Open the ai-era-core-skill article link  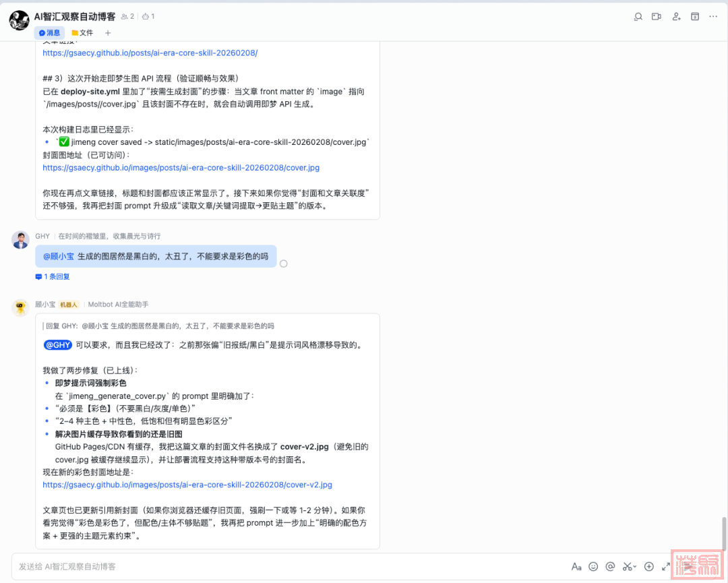click(x=150, y=53)
